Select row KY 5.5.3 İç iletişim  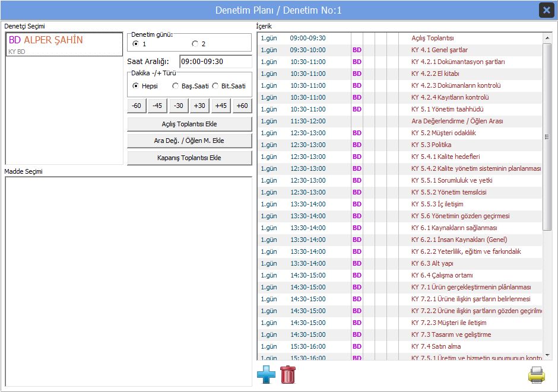tap(400, 204)
